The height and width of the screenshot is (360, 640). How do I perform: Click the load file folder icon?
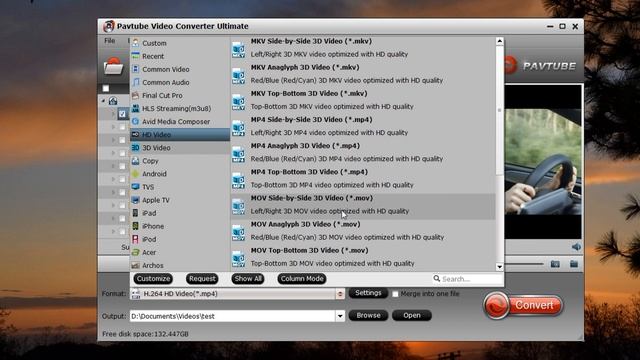[113, 67]
